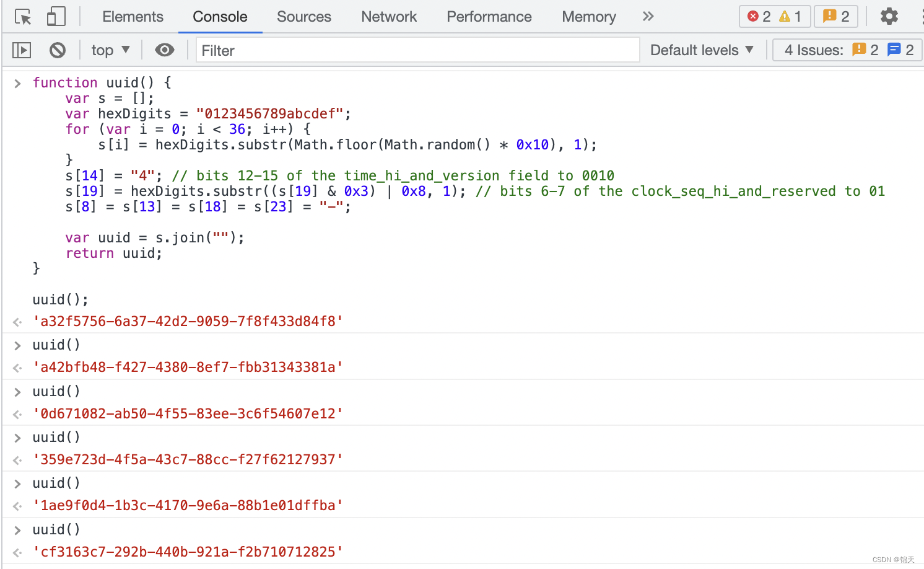The height and width of the screenshot is (569, 924).
Task: Open the Memory panel
Action: tap(588, 17)
